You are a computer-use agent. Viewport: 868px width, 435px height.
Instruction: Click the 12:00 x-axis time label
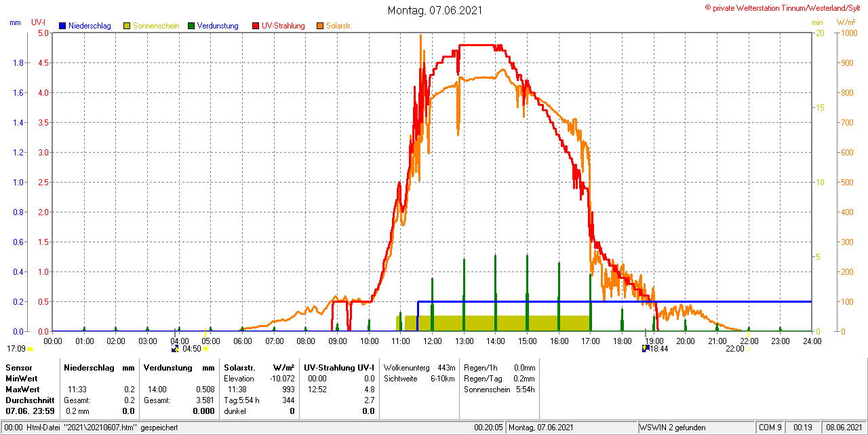point(432,341)
